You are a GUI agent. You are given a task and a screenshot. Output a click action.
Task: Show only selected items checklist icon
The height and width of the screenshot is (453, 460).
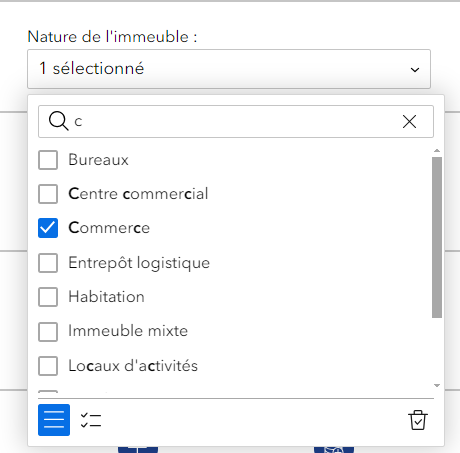click(91, 420)
